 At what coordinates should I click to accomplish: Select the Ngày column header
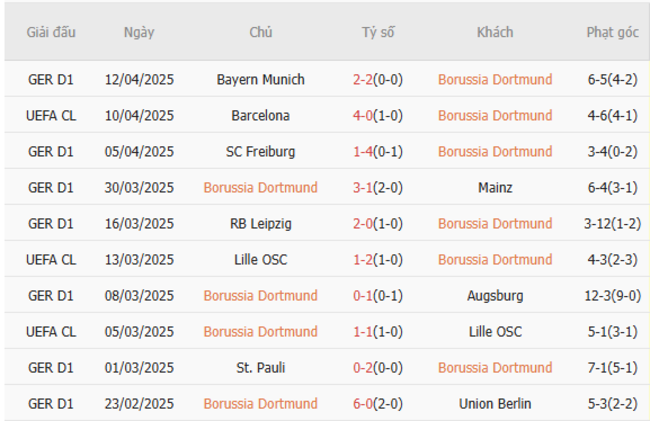point(139,32)
